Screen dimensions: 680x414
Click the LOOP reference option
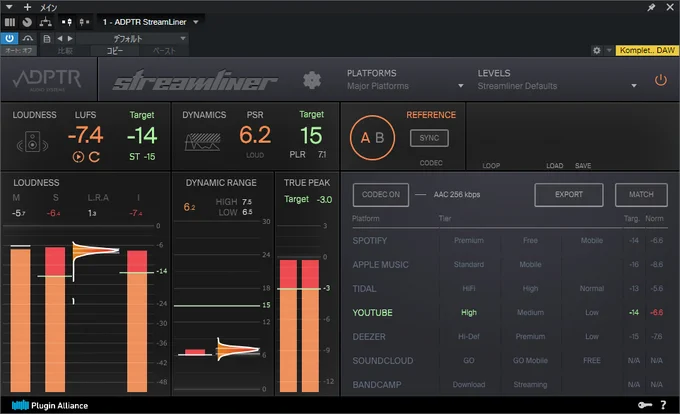coord(491,166)
